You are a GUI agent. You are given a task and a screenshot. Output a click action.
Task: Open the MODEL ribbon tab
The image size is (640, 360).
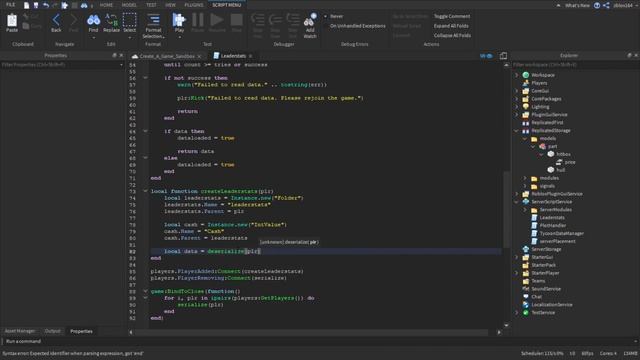point(129,5)
